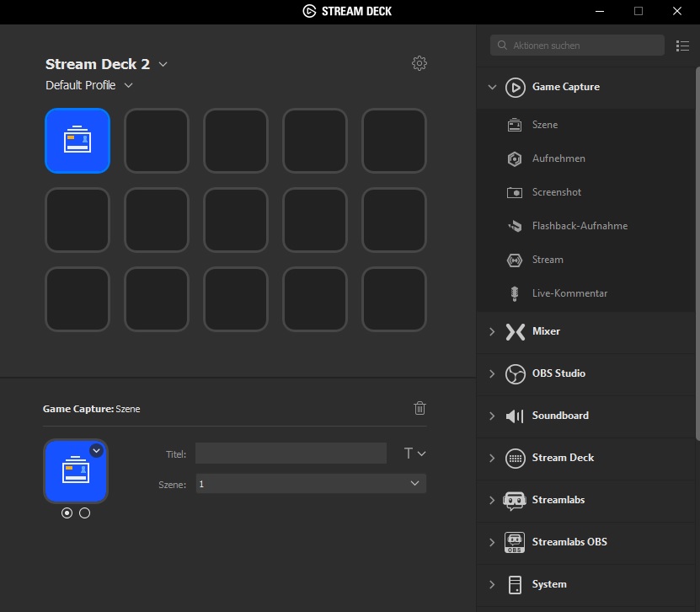Click the System computer icon
Viewport: 700px width, 612px height.
coord(515,584)
